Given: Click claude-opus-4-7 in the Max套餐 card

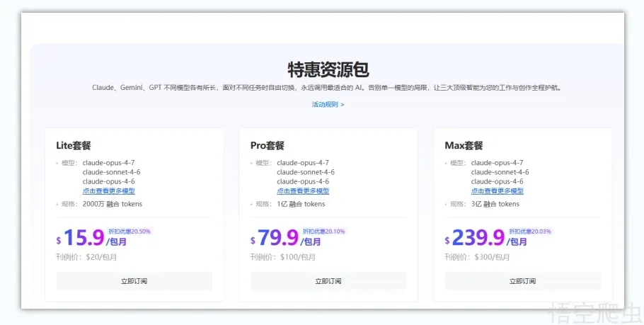Looking at the screenshot, I should point(497,163).
